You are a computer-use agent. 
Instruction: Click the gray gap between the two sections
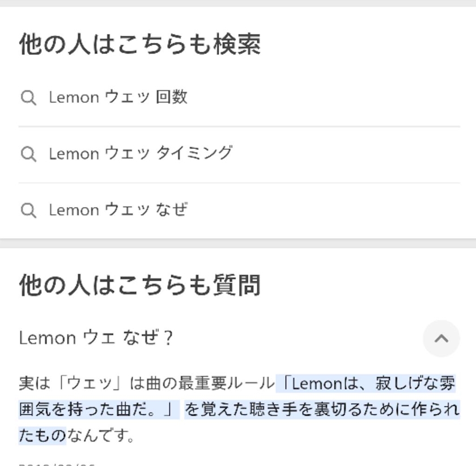click(238, 243)
